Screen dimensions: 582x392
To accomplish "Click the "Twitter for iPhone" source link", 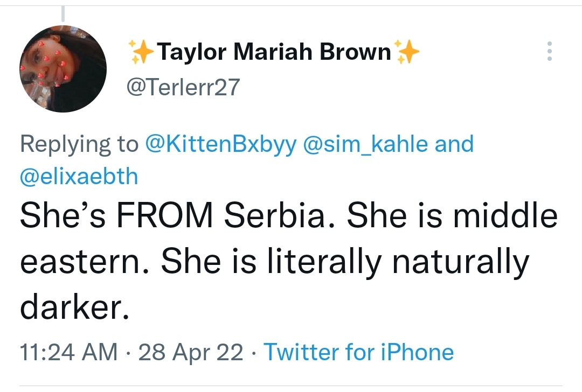I will (x=358, y=352).
